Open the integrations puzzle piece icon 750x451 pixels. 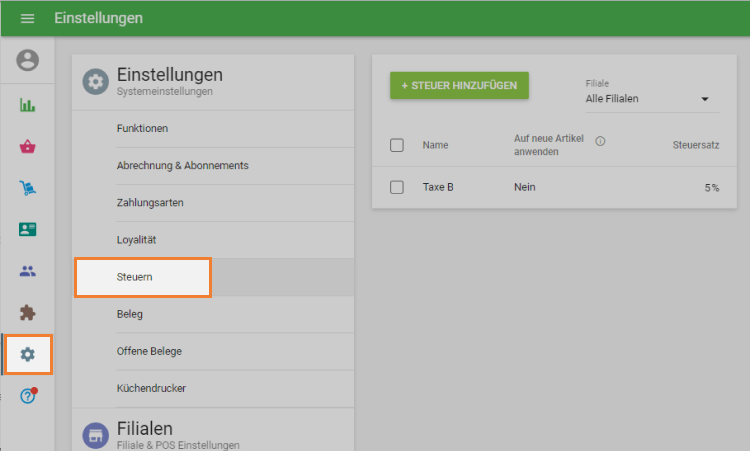pos(28,312)
